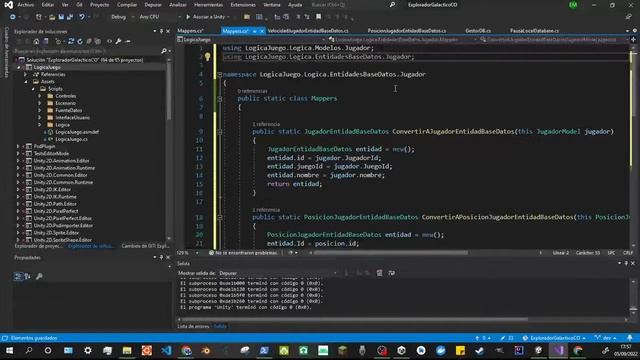Clear all output icon in Salida toolbar
640x360 pixels.
[x=380, y=273]
